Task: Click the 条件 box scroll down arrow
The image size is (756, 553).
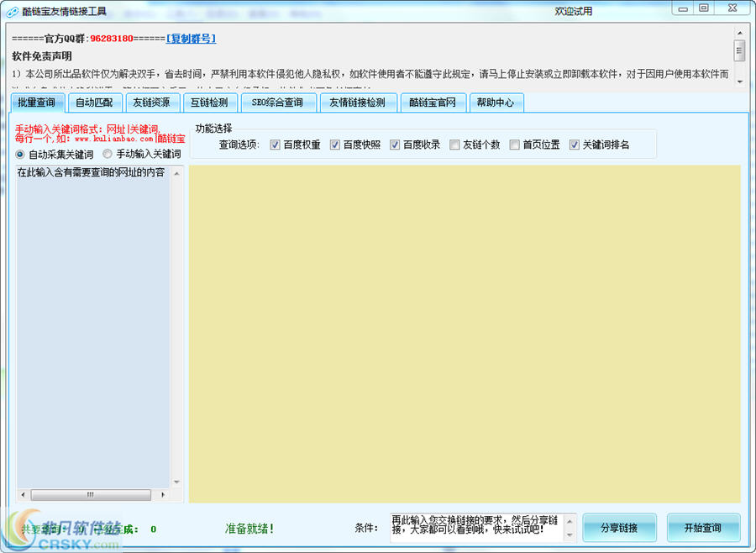Action: pos(570,535)
